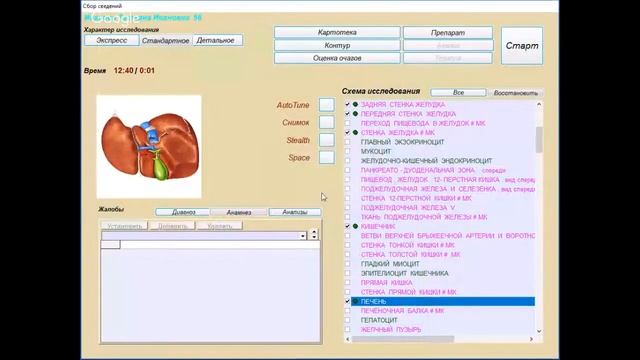640x360 pixels.
Task: Check ЖЕЛЧНЫЙ ПУЗЫРЬ checkbox
Action: [347, 329]
